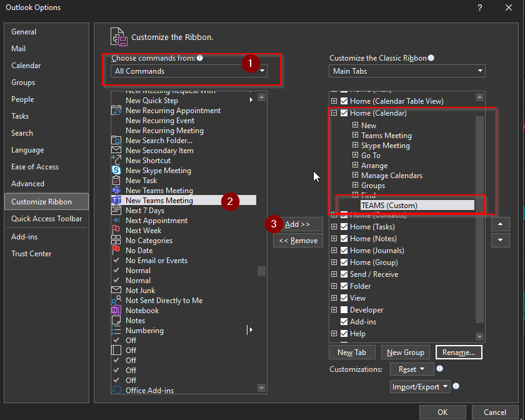Toggle the Home (Tasks) checkbox
Screen dimensions: 525x420
point(344,227)
